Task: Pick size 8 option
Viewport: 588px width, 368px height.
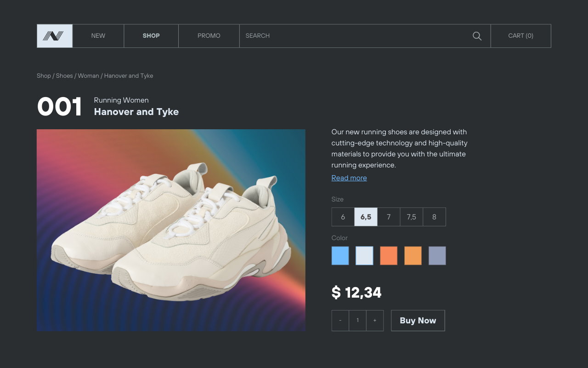Action: pos(434,217)
